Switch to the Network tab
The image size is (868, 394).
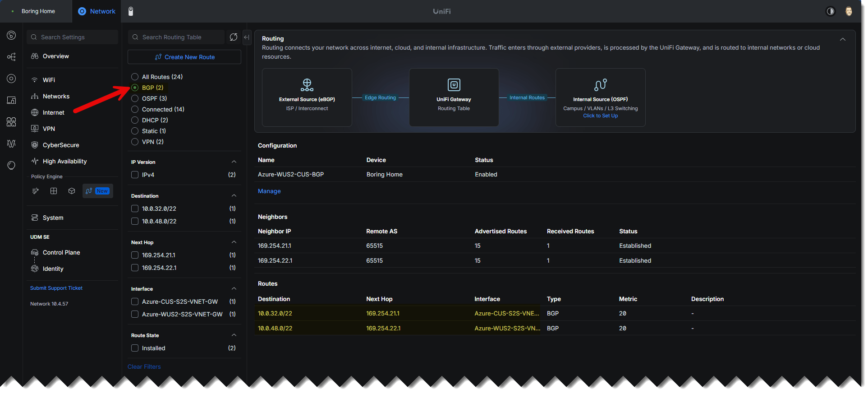(x=97, y=11)
